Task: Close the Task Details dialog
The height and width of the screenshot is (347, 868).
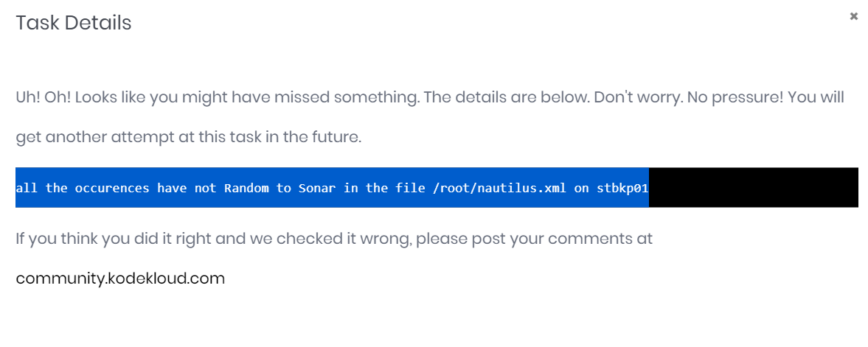Action: click(x=854, y=16)
